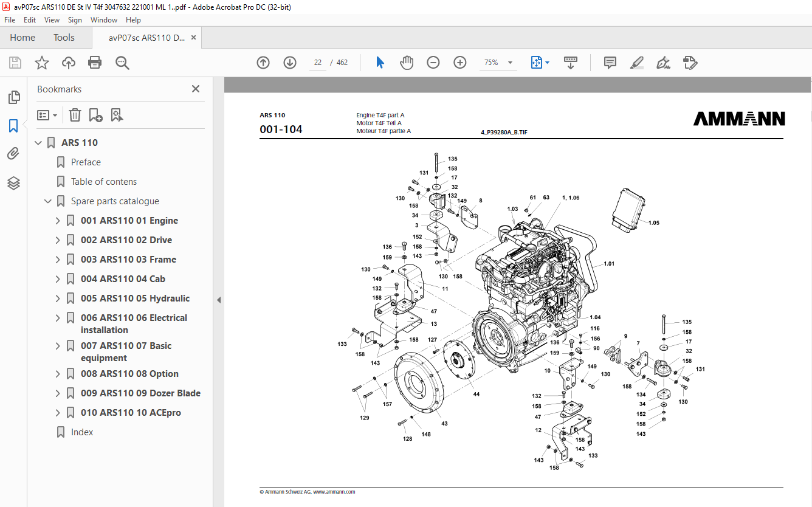
Task: Open the Sign menu
Action: [x=75, y=20]
